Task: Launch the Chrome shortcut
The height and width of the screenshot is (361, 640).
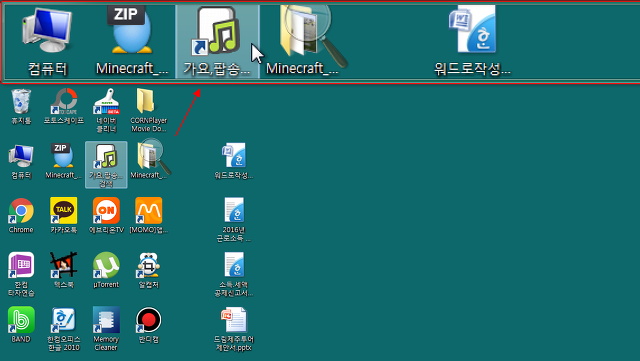Action: 21,216
